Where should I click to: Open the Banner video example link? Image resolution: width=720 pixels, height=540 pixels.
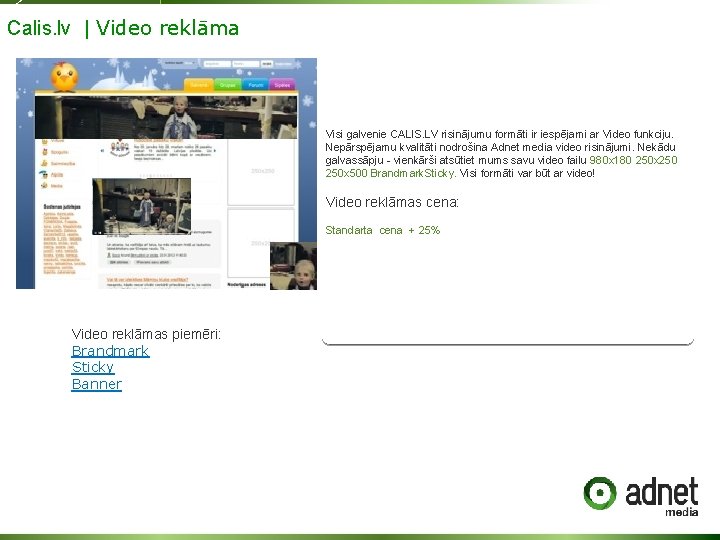[96, 384]
